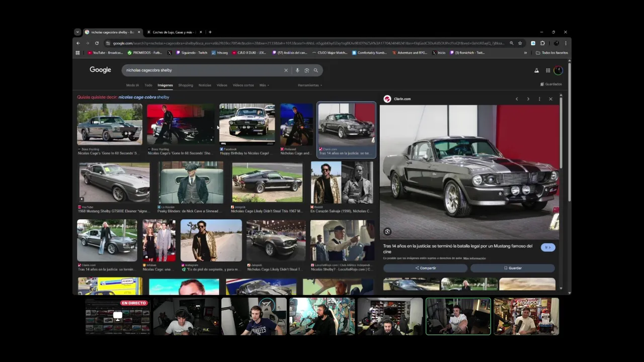Close the 'nicholas cagecobra shelby' tab
This screenshot has width=644, height=362.
[x=139, y=32]
